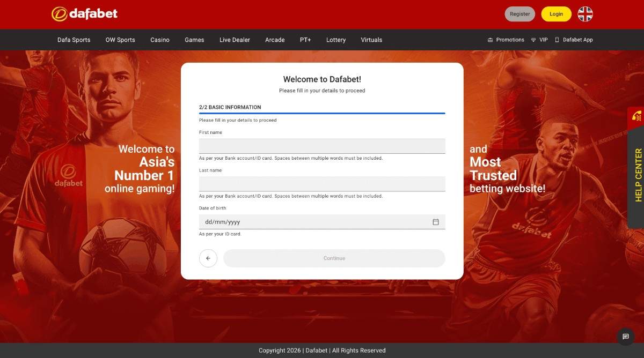Click the '2/2 BASIC INFORMATION' step label
Screen dimensions: 644x358
[230, 107]
